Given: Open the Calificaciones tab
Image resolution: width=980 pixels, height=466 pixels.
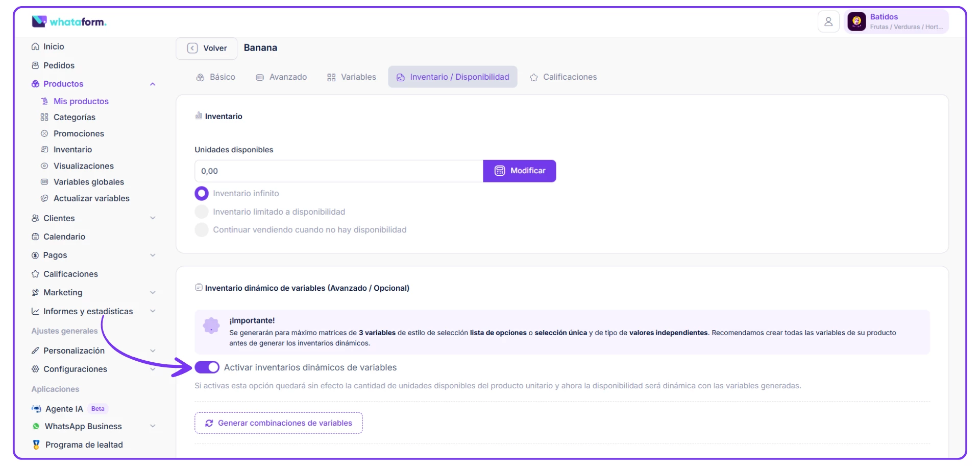Looking at the screenshot, I should pos(563,77).
